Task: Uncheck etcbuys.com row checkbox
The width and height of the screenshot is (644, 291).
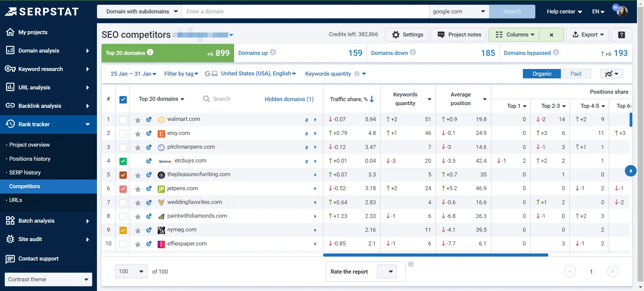Action: (123, 161)
